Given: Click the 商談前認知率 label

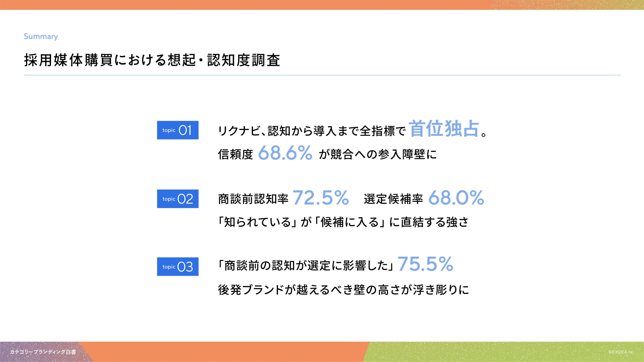Looking at the screenshot, I should point(253,199).
